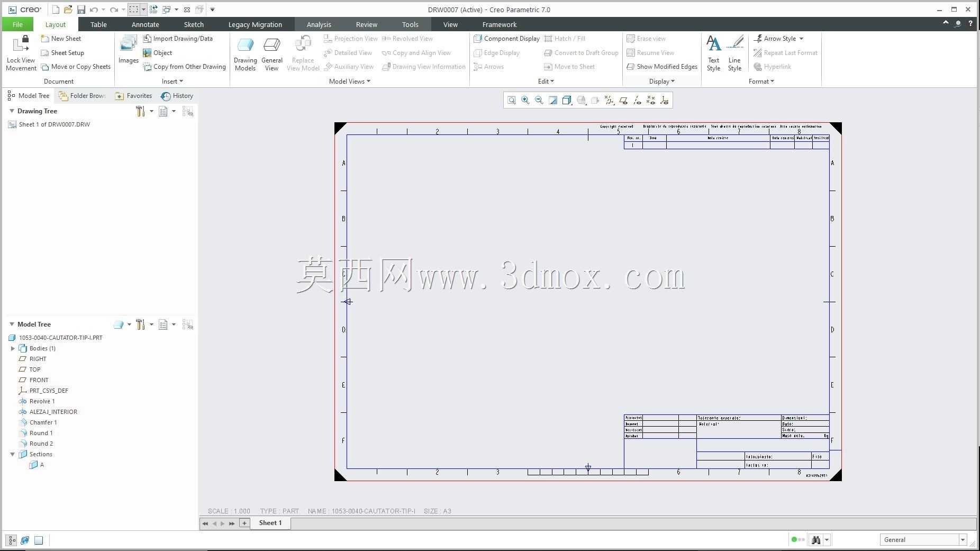Open the File menu
The height and width of the screenshot is (551, 980).
click(17, 24)
